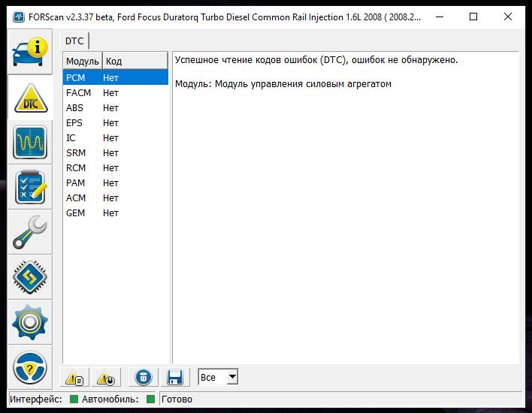Click the read DTC list button

pos(74,378)
